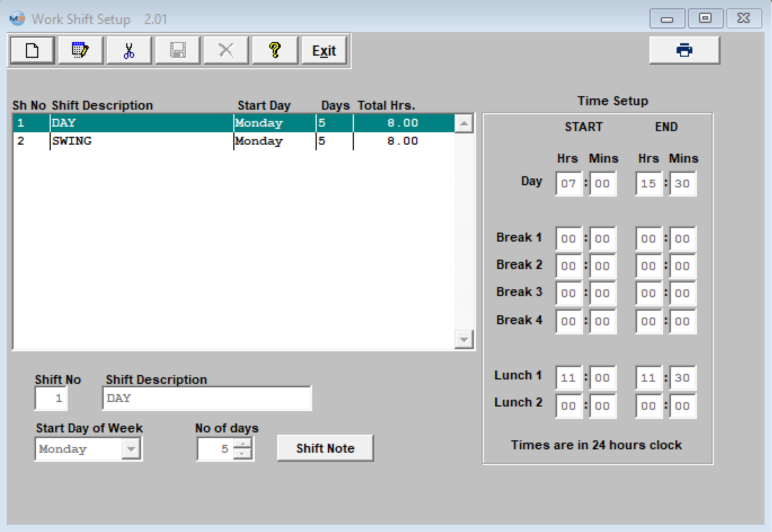Increase No of days with up arrow
This screenshot has width=772, height=532.
pos(243,444)
